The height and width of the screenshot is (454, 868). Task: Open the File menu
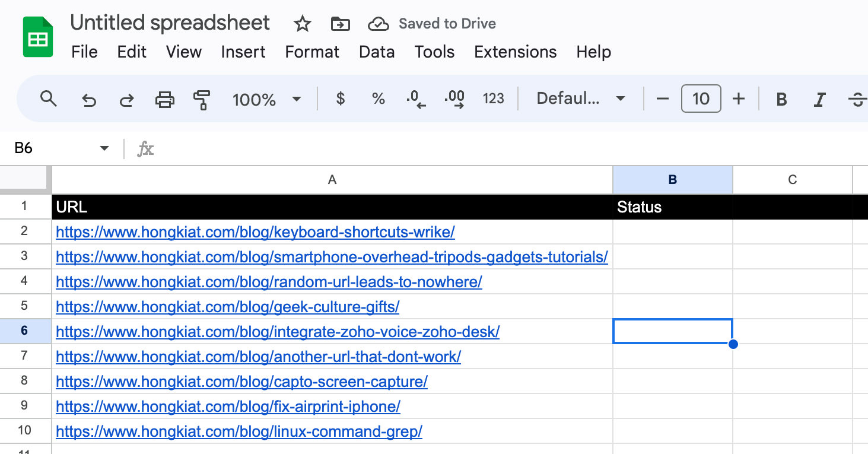(x=84, y=52)
